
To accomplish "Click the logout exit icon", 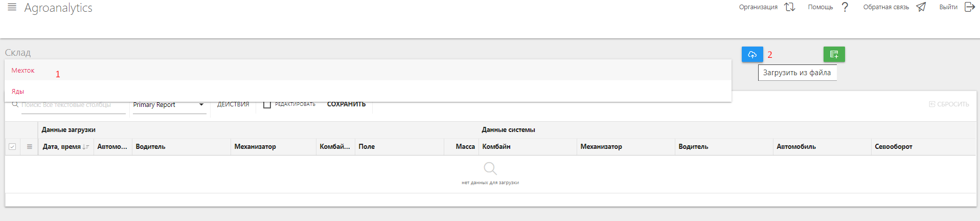I will 969,7.
